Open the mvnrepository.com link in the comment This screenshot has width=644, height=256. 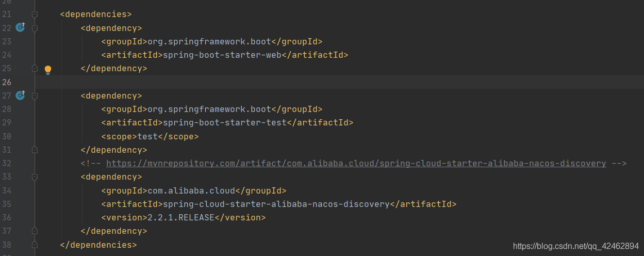click(x=356, y=163)
